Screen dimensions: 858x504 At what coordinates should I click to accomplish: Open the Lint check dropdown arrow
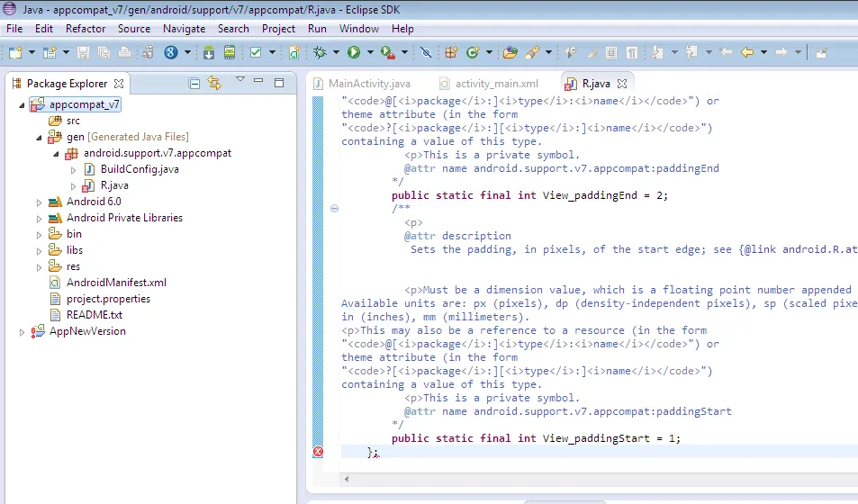point(272,52)
